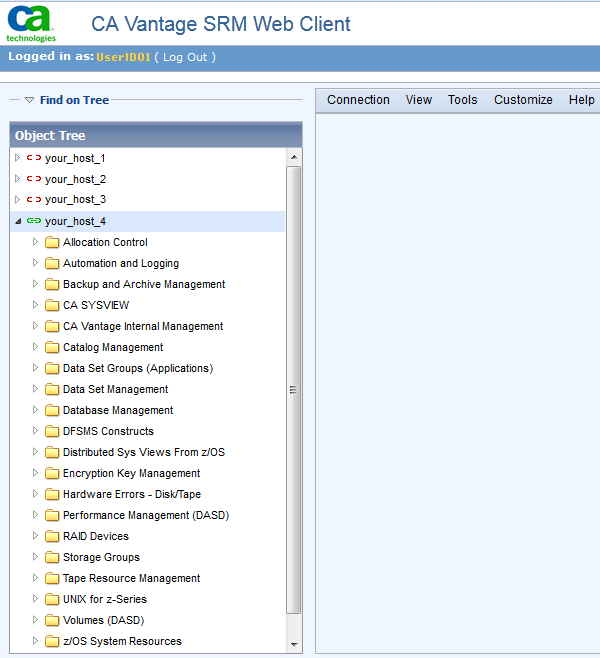The height and width of the screenshot is (658, 600).
Task: Click the z/OS System Resources folder icon
Action: (52, 641)
